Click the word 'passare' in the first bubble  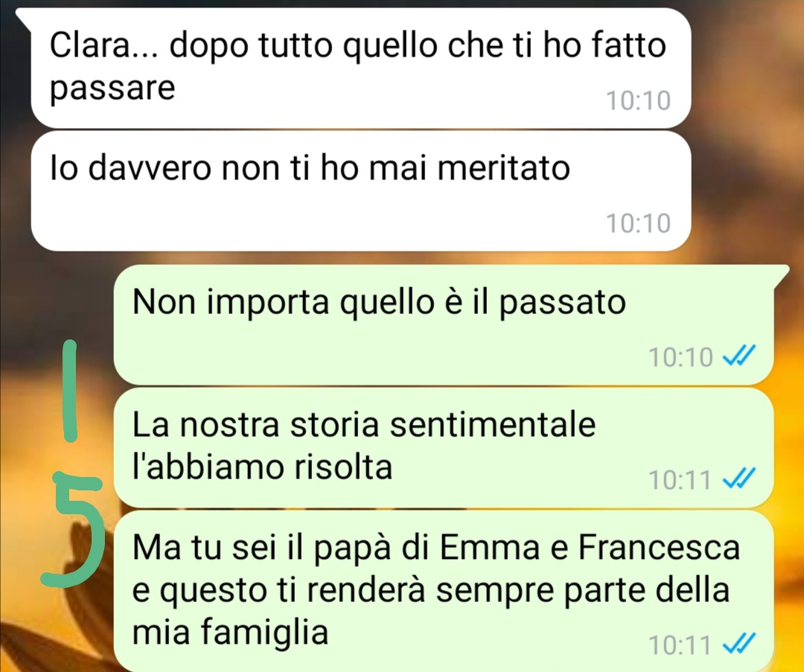tap(112, 88)
